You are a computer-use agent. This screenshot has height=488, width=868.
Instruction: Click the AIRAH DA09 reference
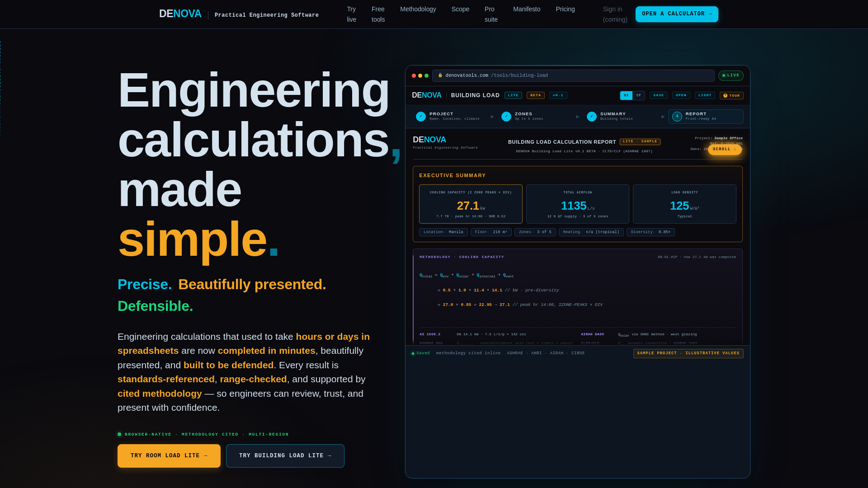point(592,334)
